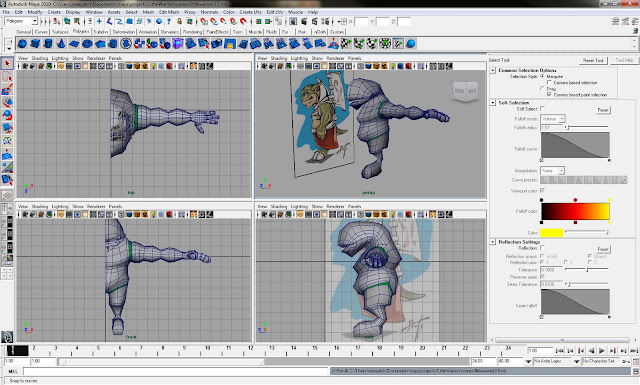Open the Falloff mode Volume dropdown

click(x=553, y=118)
